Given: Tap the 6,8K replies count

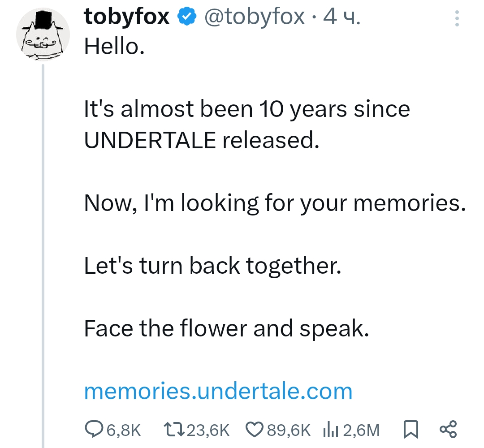Looking at the screenshot, I should tap(124, 431).
